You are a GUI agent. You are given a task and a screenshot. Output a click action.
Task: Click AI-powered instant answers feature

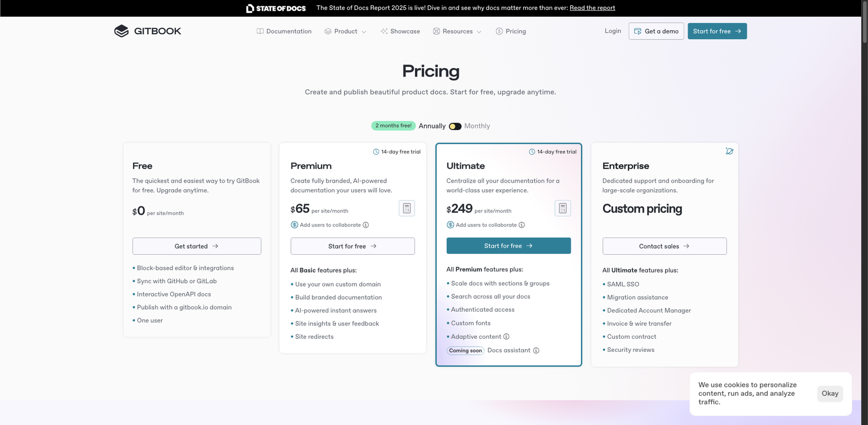coord(336,311)
